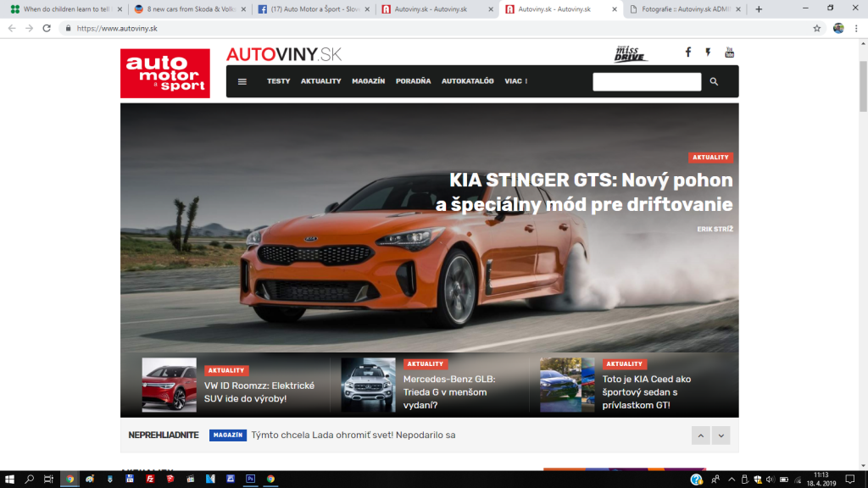Open the Chrome profile avatar
868x488 pixels.
click(x=838, y=28)
